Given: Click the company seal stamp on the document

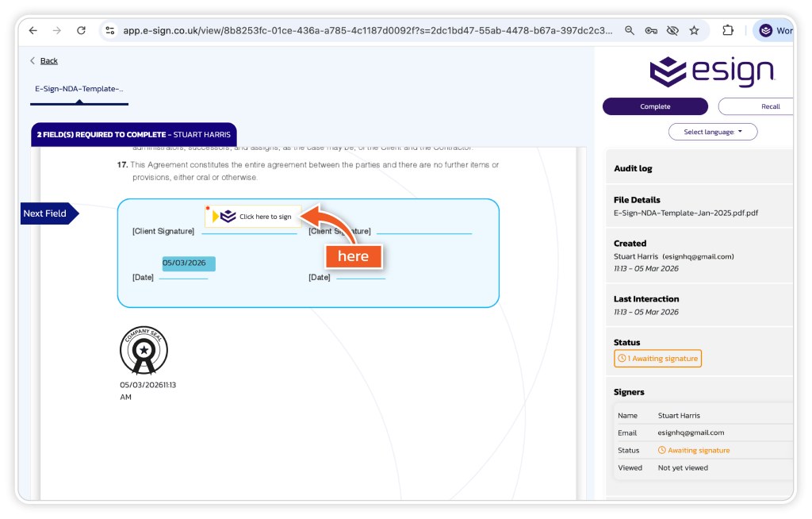Looking at the screenshot, I should pyautogui.click(x=144, y=350).
